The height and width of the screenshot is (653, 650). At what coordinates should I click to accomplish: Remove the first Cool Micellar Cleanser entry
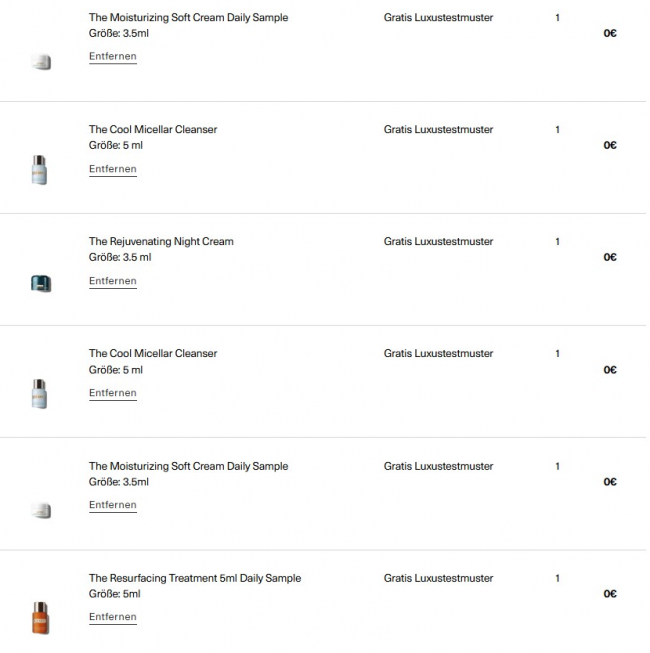[112, 169]
